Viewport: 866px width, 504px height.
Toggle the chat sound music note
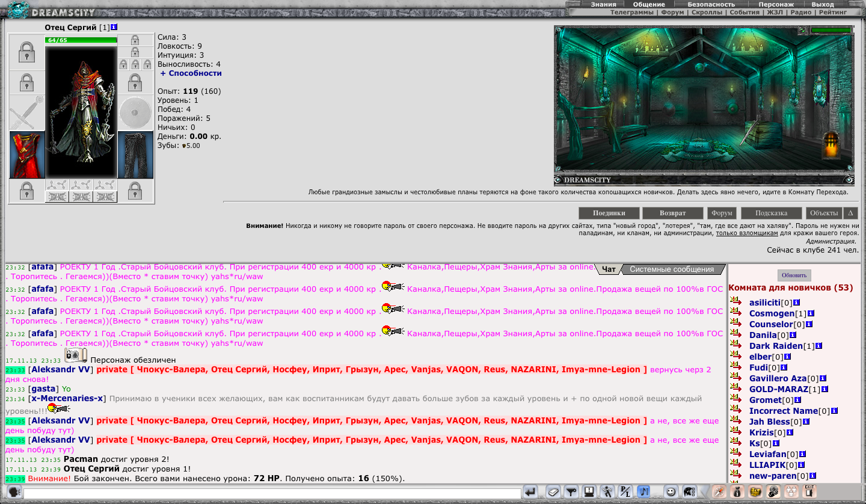tap(643, 492)
